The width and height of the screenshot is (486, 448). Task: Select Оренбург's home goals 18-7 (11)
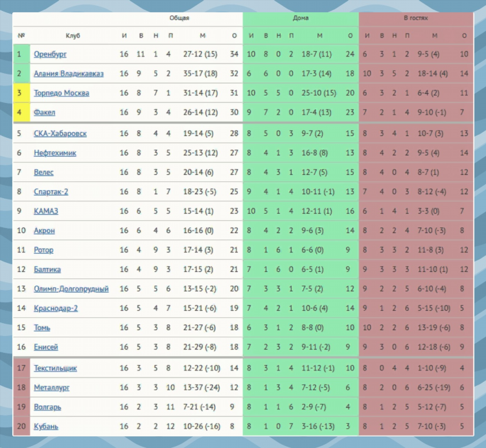click(316, 54)
